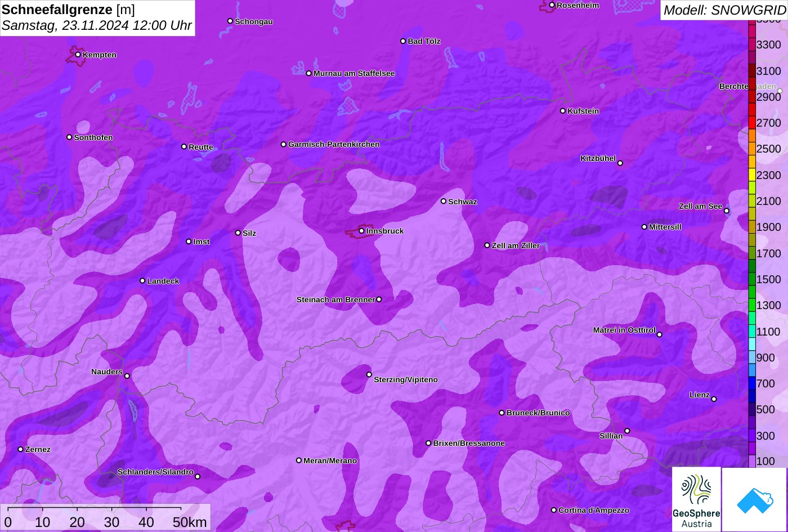Screen dimensions: 788x532
Task: Select the Rosenheim city marker
Action: coord(552,5)
